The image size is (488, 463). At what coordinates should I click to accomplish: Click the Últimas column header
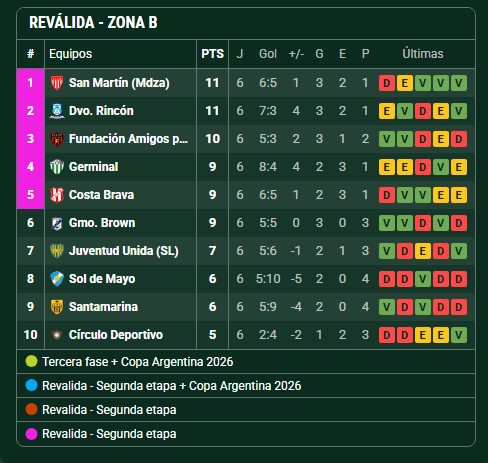tap(423, 54)
